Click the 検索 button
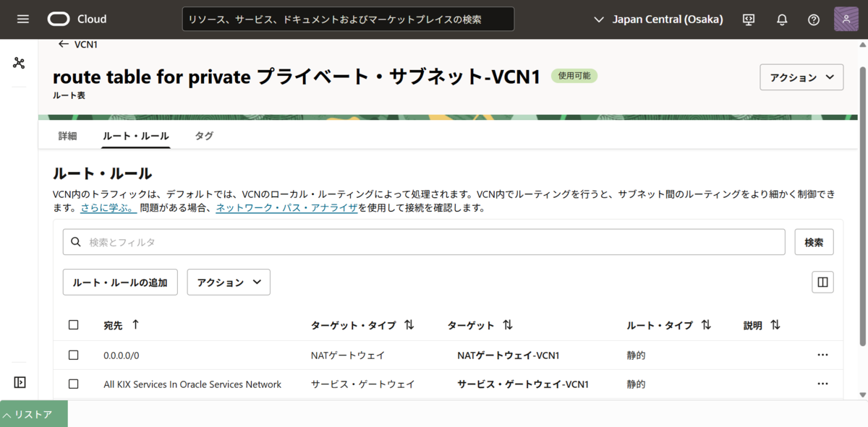 pyautogui.click(x=814, y=242)
